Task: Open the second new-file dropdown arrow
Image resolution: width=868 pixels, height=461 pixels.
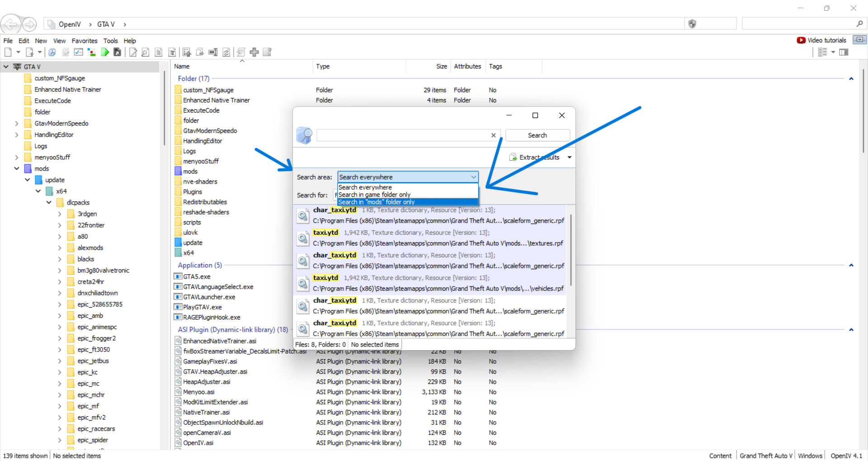Action: pos(39,52)
